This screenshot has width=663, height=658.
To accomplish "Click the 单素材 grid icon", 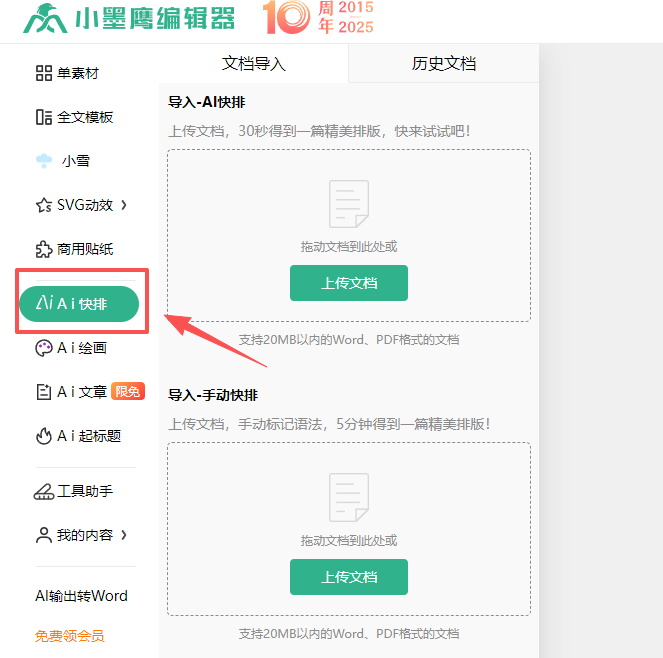I will click(43, 73).
